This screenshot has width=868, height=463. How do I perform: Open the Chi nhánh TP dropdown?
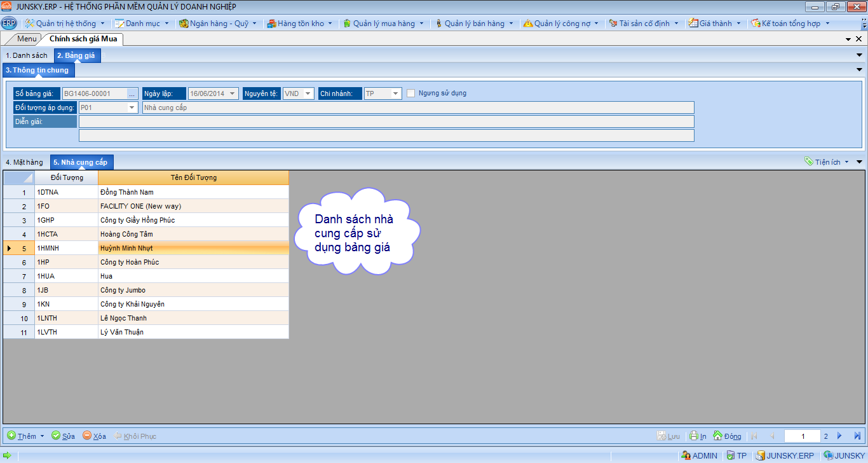click(x=395, y=93)
